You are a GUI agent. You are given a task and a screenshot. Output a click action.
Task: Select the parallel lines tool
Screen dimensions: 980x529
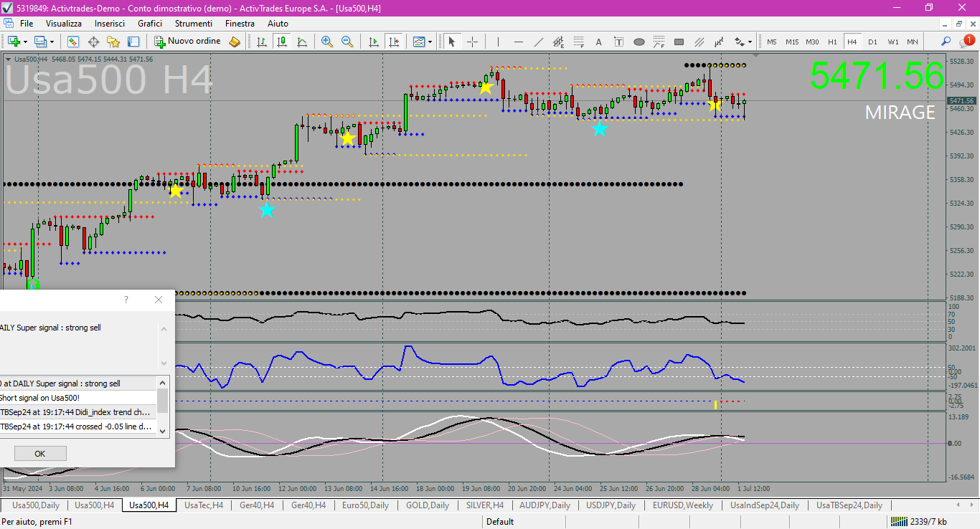[x=699, y=42]
